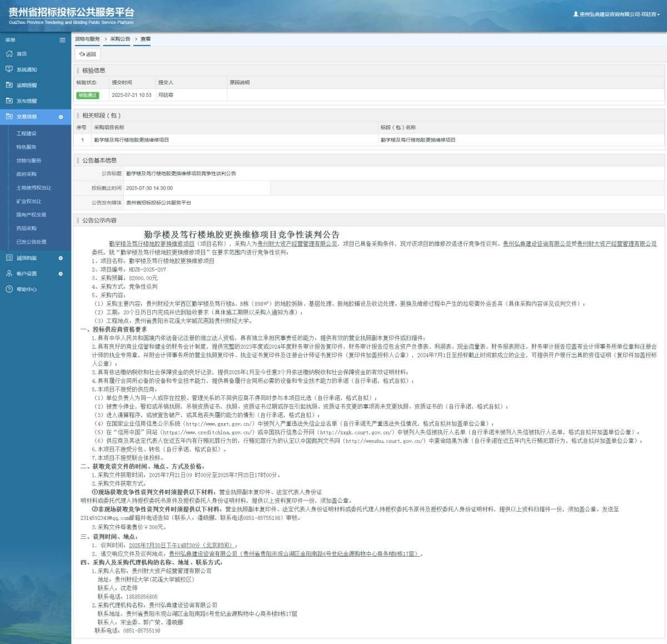667x644 pixels.
Task: Click 货物与服务 breadcrumb
Action: tap(87, 39)
